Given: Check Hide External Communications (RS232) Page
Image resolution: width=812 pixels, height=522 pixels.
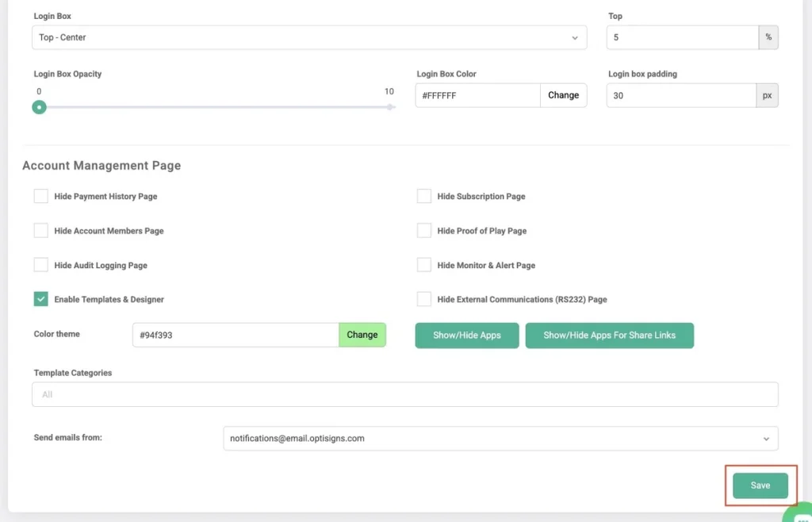Looking at the screenshot, I should coord(424,299).
